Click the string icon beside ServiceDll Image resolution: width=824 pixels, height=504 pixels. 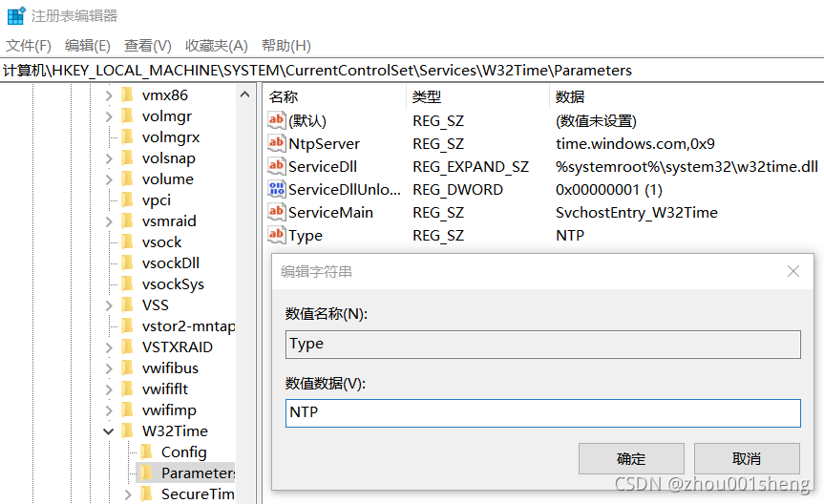(x=277, y=166)
